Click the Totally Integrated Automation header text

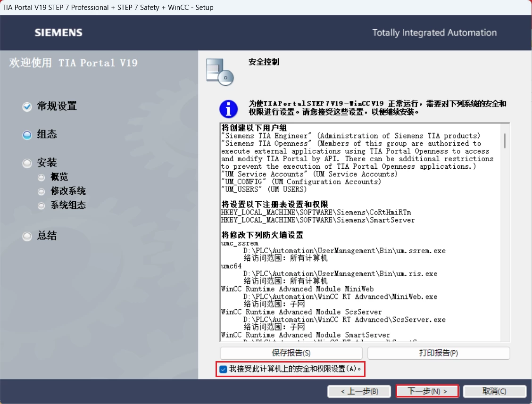click(x=435, y=33)
